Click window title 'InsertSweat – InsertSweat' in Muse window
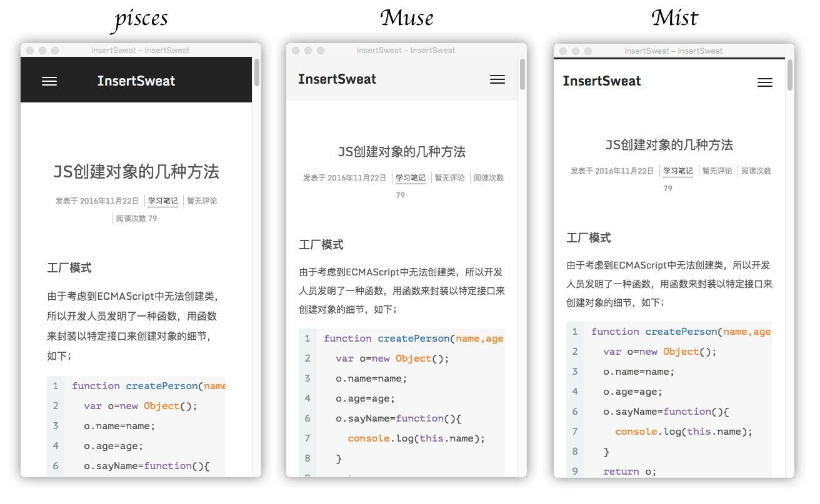Screen dimensions: 820x504 406,51
